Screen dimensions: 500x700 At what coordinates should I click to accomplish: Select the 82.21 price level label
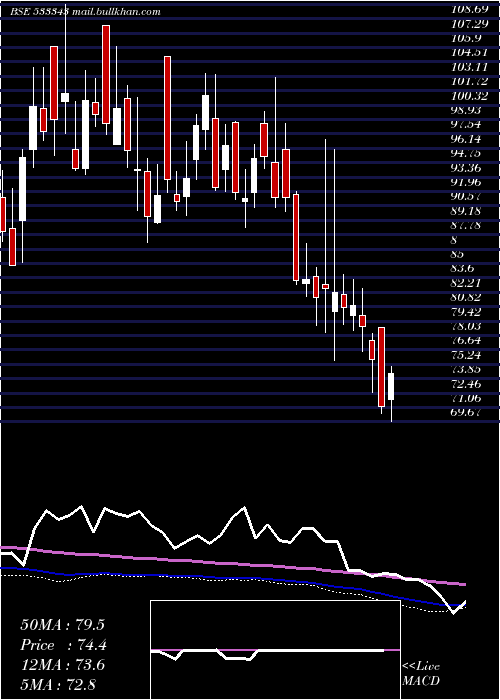tap(466, 283)
